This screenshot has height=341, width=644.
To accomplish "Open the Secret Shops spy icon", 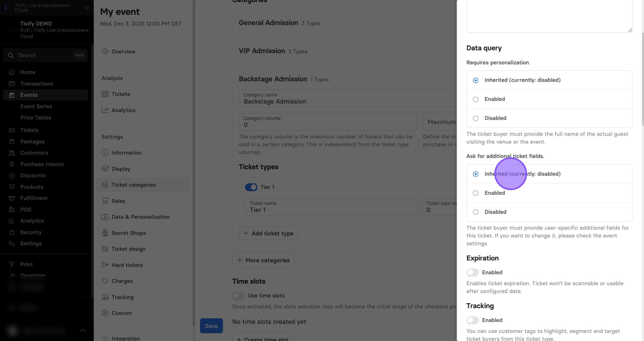I will coord(105,233).
